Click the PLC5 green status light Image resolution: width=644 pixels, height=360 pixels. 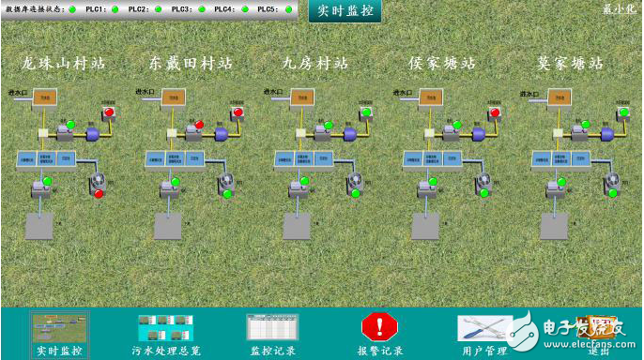289,9
